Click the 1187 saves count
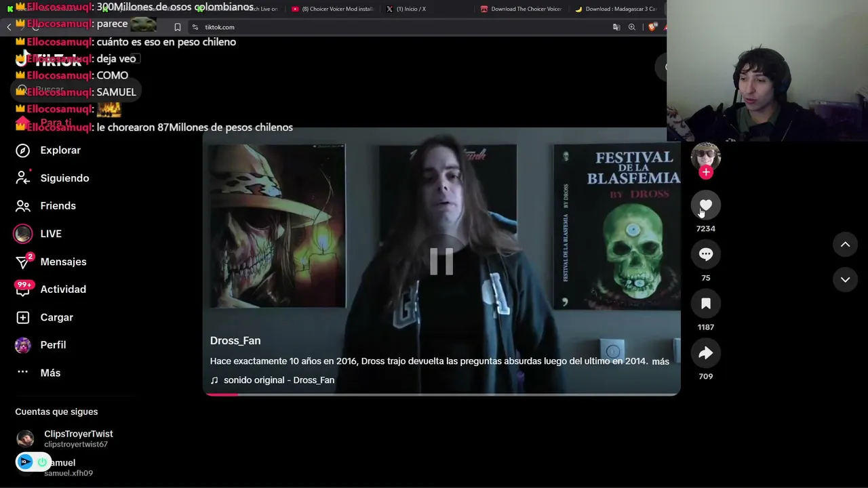 [706, 327]
